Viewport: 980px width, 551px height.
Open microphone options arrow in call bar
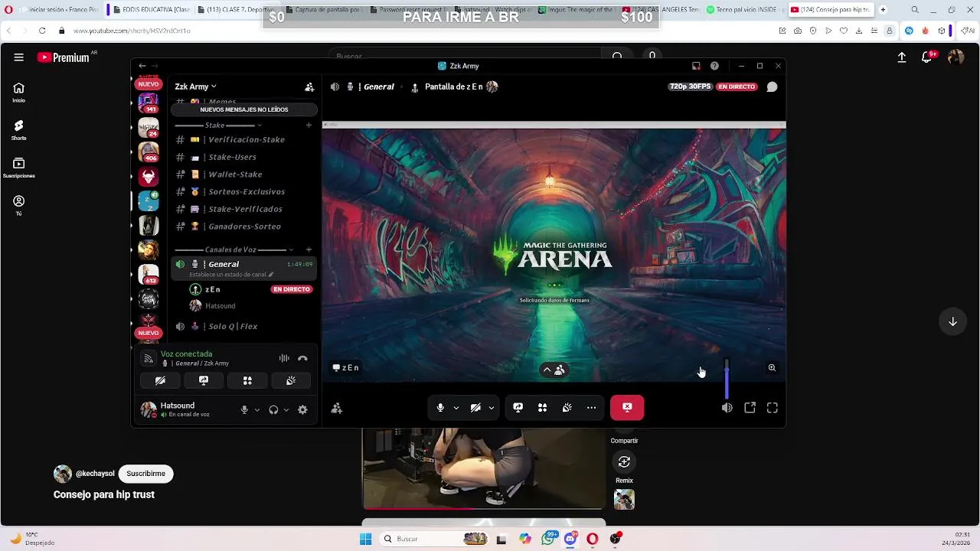456,408
